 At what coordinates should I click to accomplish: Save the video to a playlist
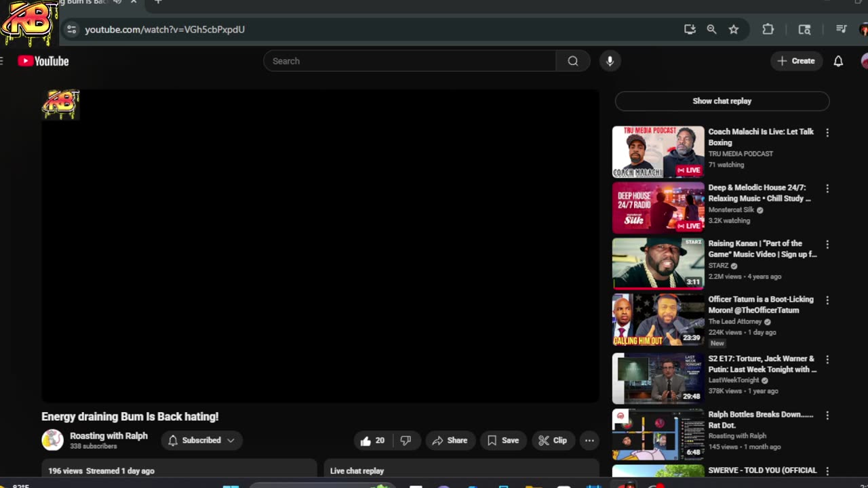pos(503,441)
